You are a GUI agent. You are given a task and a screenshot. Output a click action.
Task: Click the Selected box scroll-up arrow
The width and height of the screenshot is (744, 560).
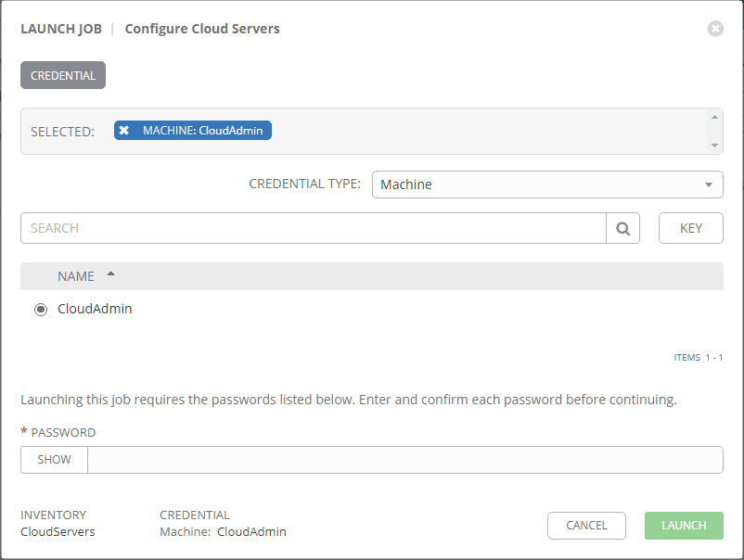tap(714, 117)
